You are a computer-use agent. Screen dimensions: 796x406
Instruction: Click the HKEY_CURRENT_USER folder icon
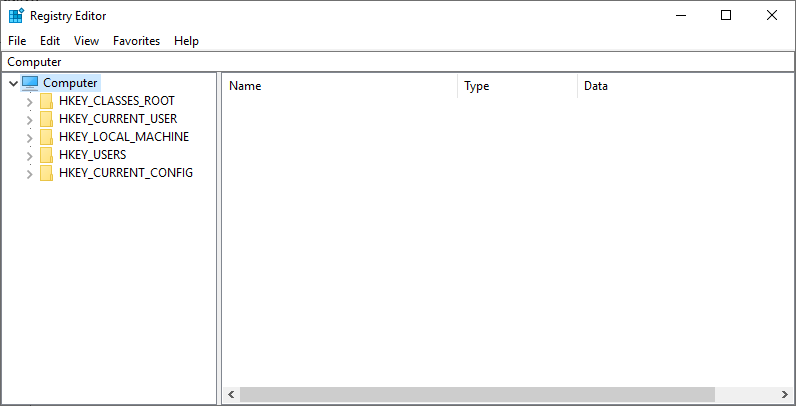(x=47, y=119)
